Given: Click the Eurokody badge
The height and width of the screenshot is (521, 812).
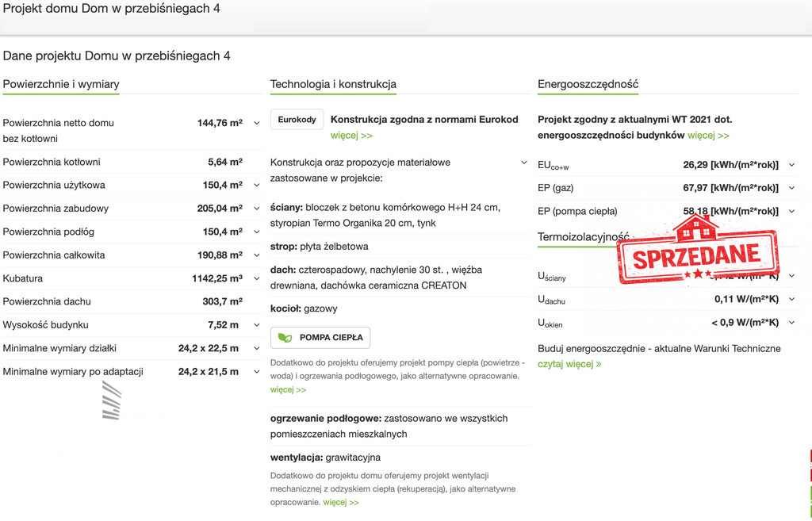Looking at the screenshot, I should [x=297, y=120].
